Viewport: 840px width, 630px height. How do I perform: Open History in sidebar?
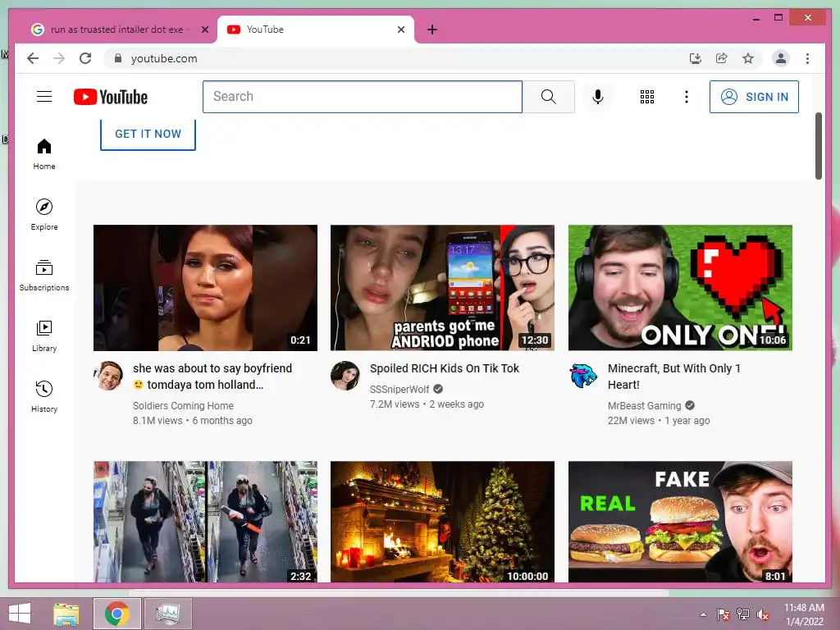(44, 396)
